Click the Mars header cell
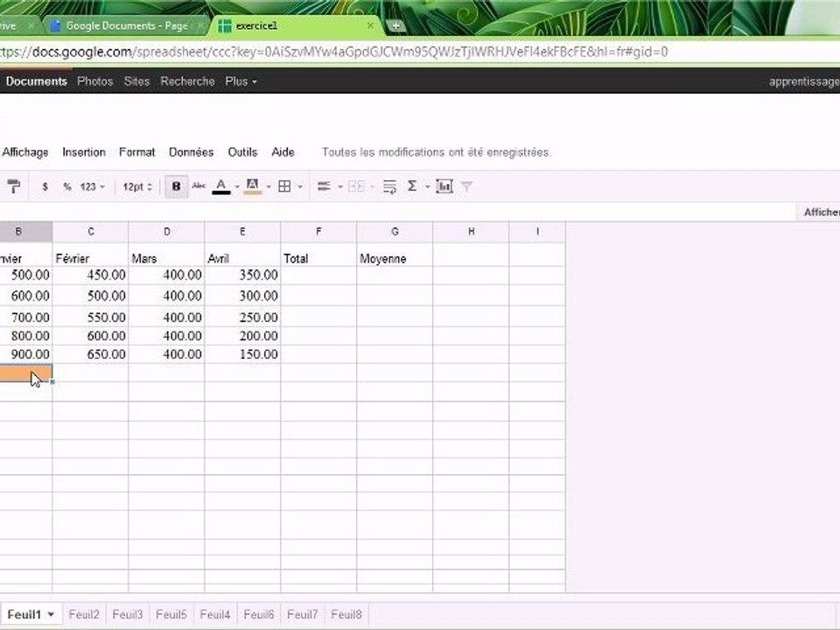 click(166, 255)
